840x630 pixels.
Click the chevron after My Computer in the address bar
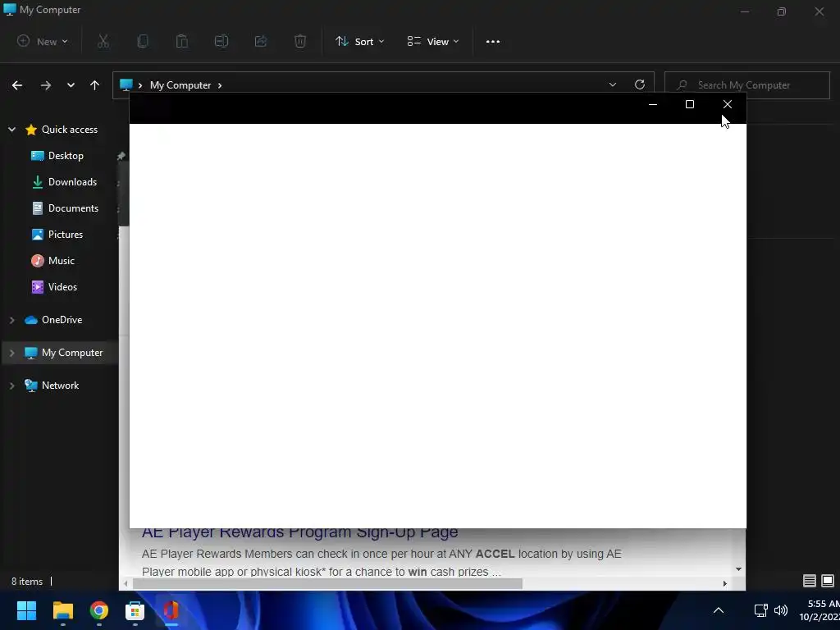coord(220,85)
